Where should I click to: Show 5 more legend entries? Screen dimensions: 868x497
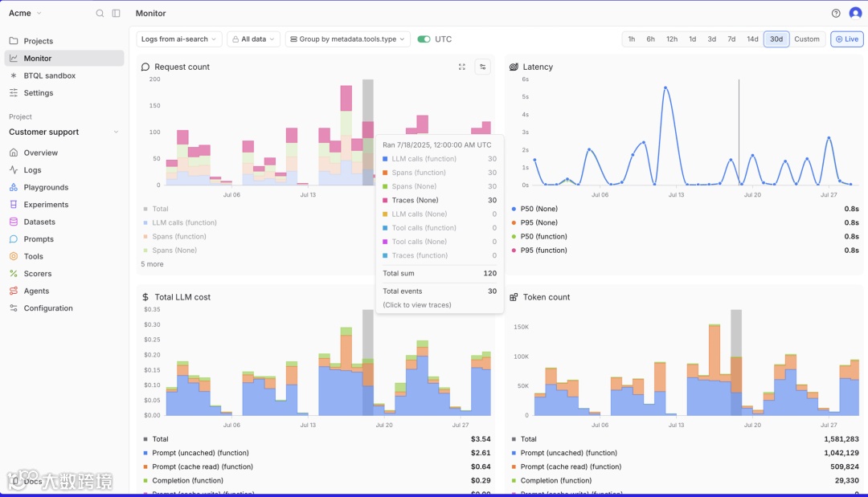tap(152, 264)
